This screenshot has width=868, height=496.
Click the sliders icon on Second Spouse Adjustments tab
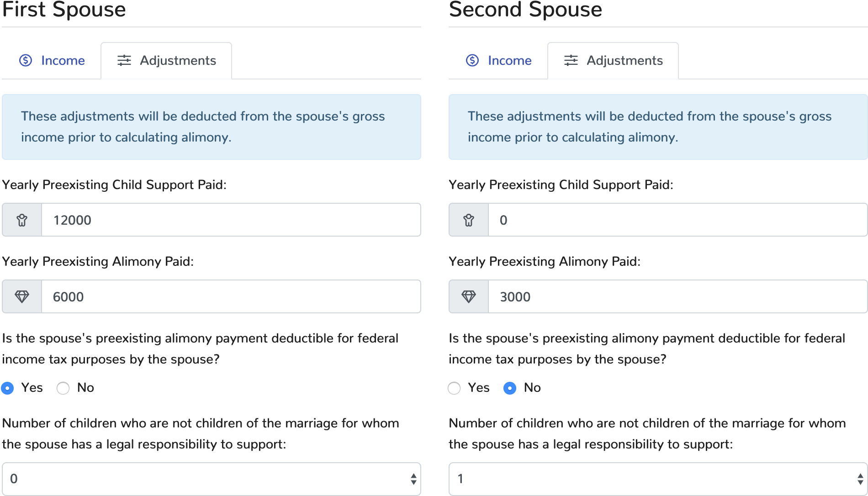coord(571,60)
